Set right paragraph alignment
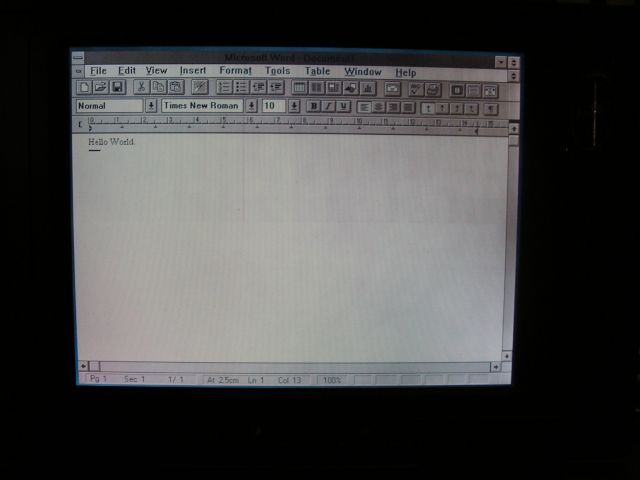 tap(393, 108)
